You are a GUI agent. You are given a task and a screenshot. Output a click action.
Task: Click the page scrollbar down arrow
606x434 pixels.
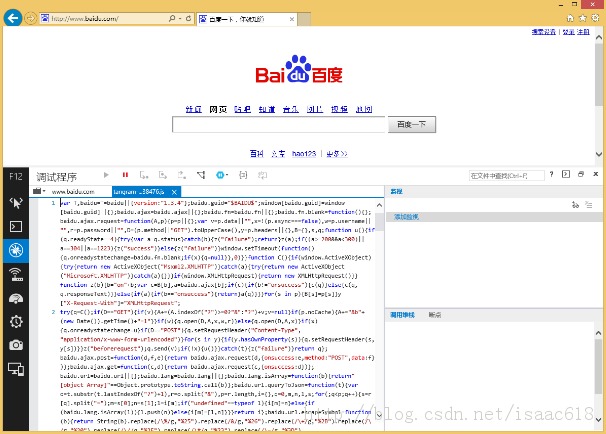pos(599,154)
